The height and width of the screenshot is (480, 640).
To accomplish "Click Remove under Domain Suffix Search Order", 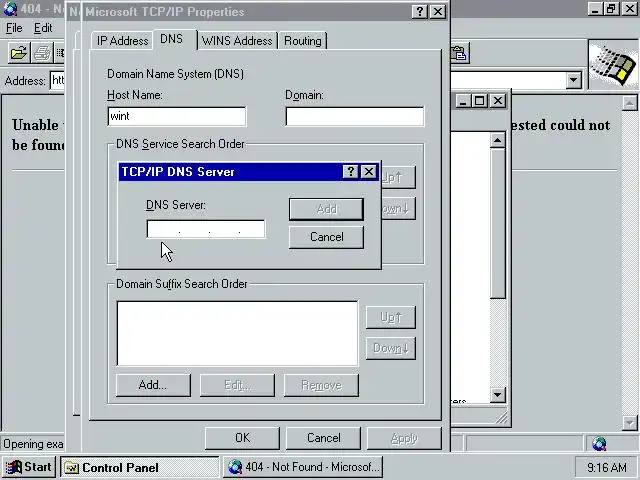I will tap(321, 385).
